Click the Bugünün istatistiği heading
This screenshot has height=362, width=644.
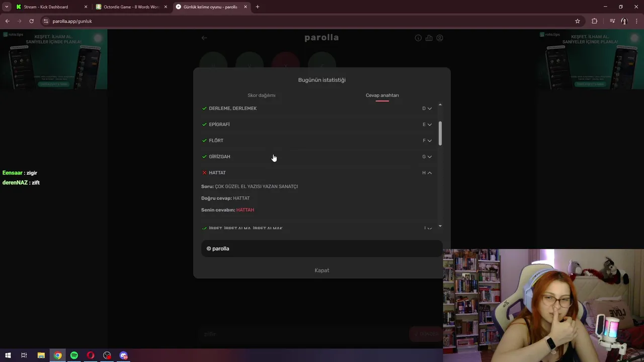[322, 80]
